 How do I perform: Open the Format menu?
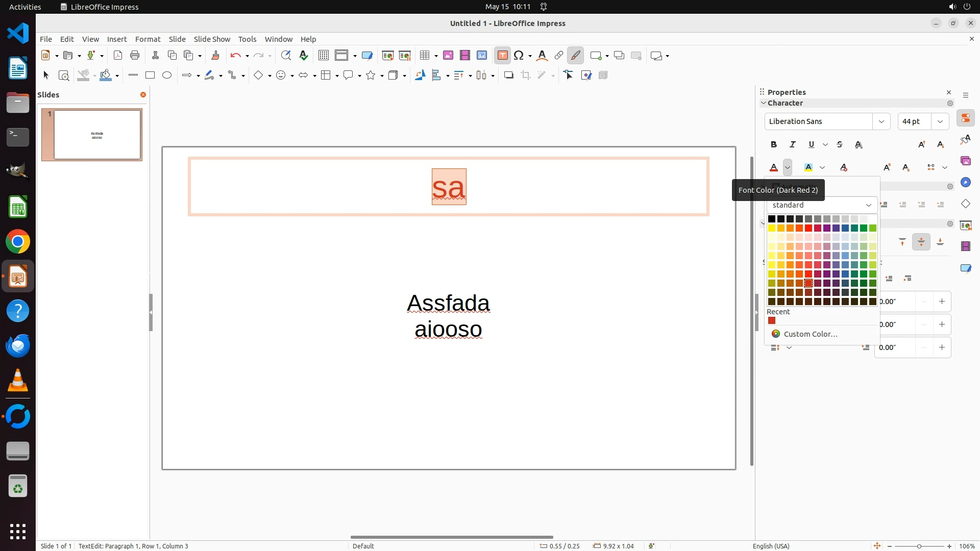pyautogui.click(x=148, y=39)
